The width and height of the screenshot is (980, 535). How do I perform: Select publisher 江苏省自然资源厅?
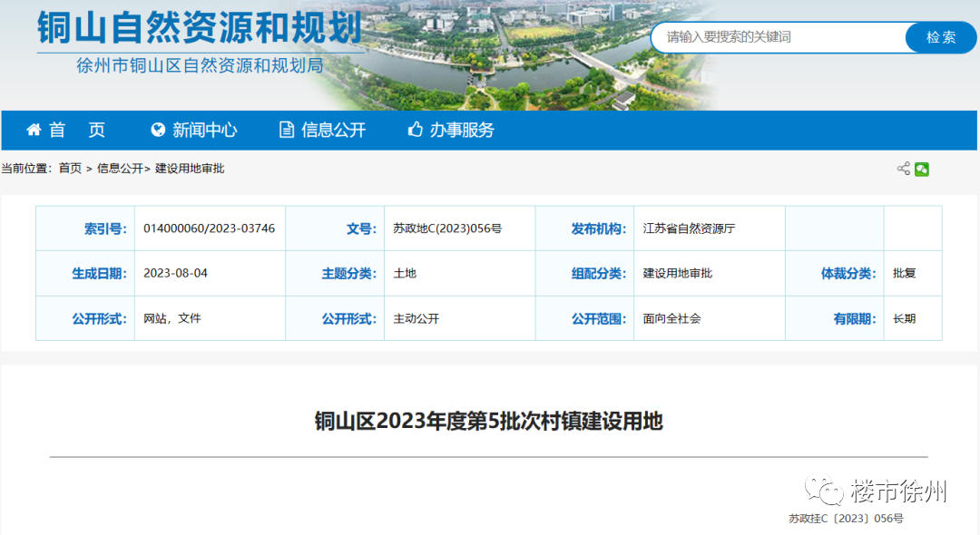coord(689,229)
